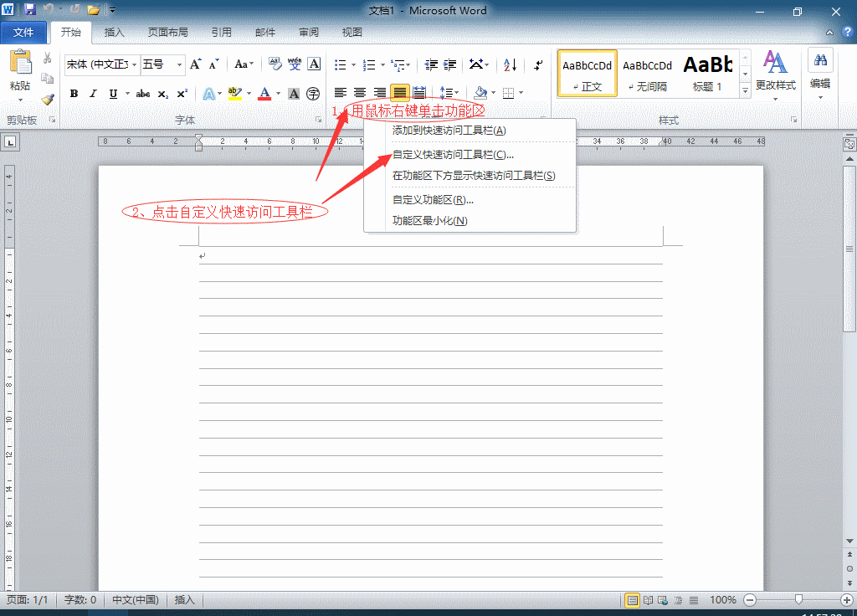The image size is (857, 616).
Task: Click the Show paragraph marks icon
Action: tap(538, 65)
